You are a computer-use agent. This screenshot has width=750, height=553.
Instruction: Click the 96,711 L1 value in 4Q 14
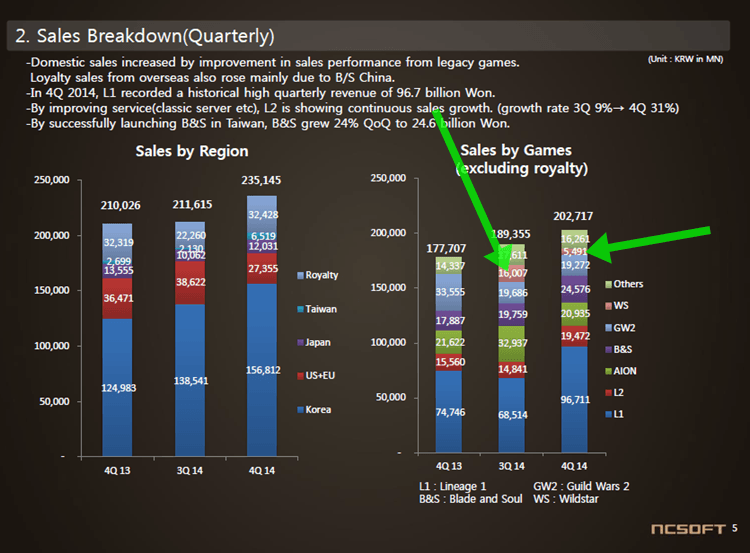pos(575,399)
